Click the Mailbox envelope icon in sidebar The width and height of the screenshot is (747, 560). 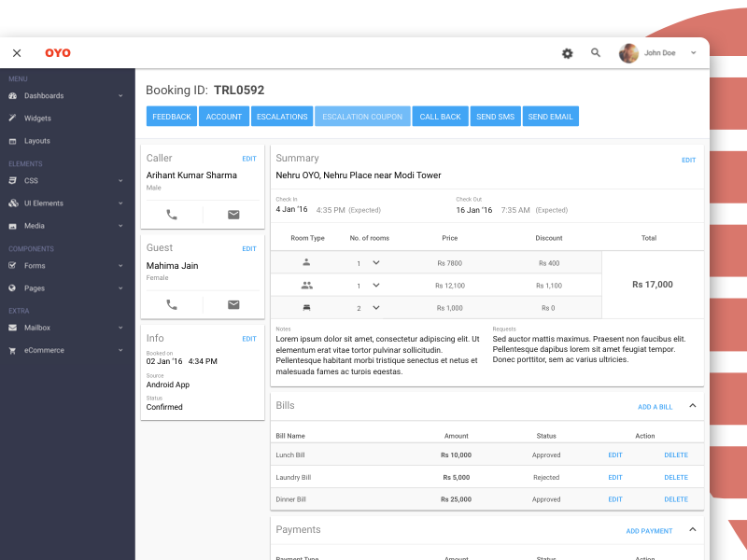click(13, 328)
